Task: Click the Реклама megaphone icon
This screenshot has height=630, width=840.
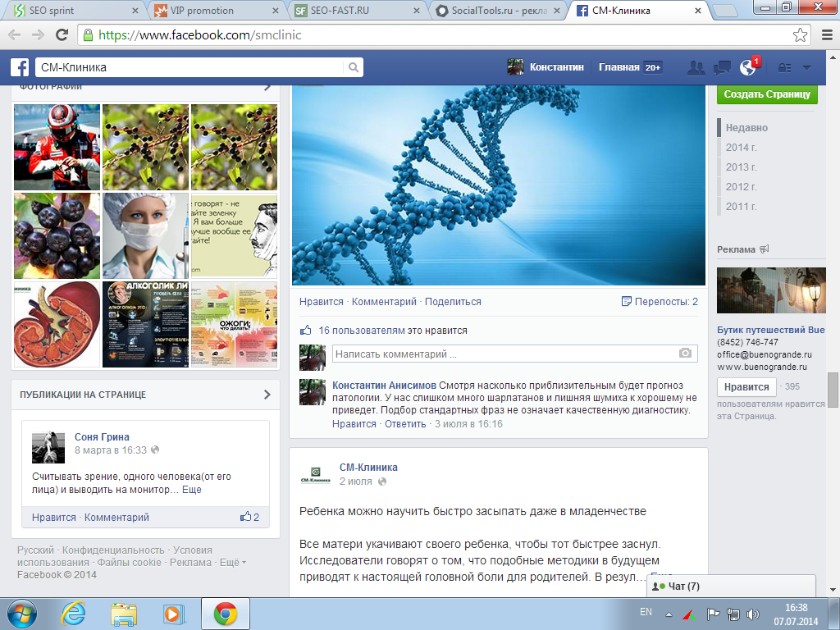Action: click(765, 249)
